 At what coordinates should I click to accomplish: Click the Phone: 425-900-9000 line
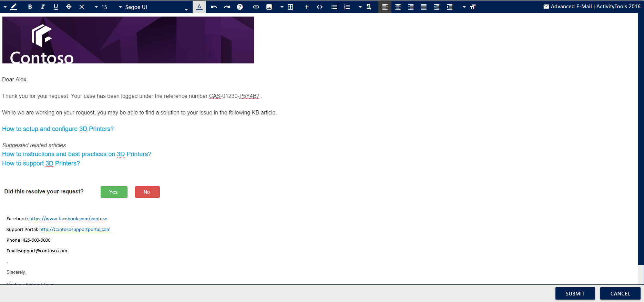click(29, 240)
